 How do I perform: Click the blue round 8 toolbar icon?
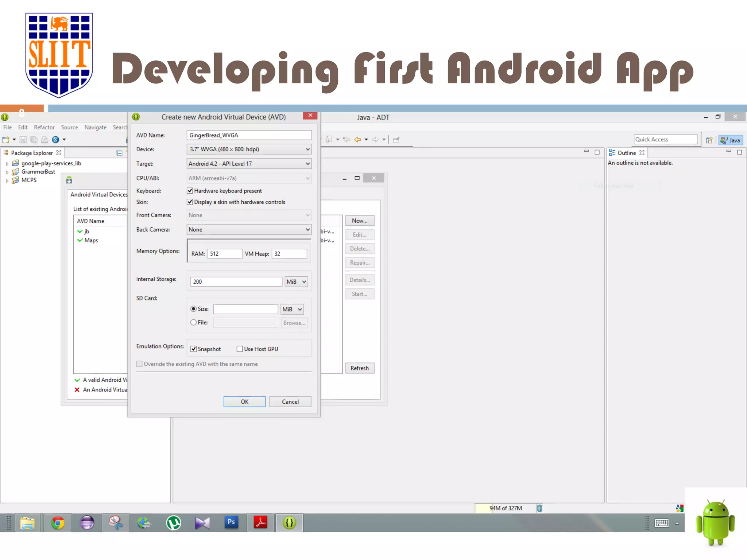[55, 140]
